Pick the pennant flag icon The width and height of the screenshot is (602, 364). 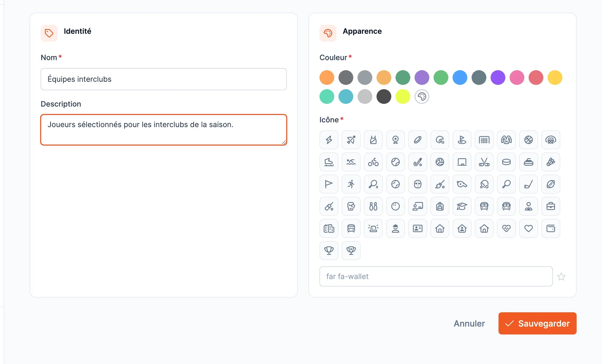point(329,184)
